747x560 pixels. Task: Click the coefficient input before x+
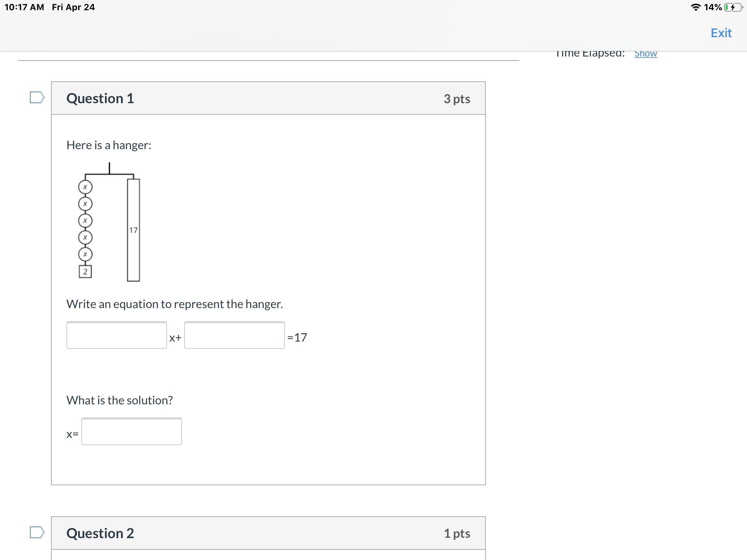[116, 335]
